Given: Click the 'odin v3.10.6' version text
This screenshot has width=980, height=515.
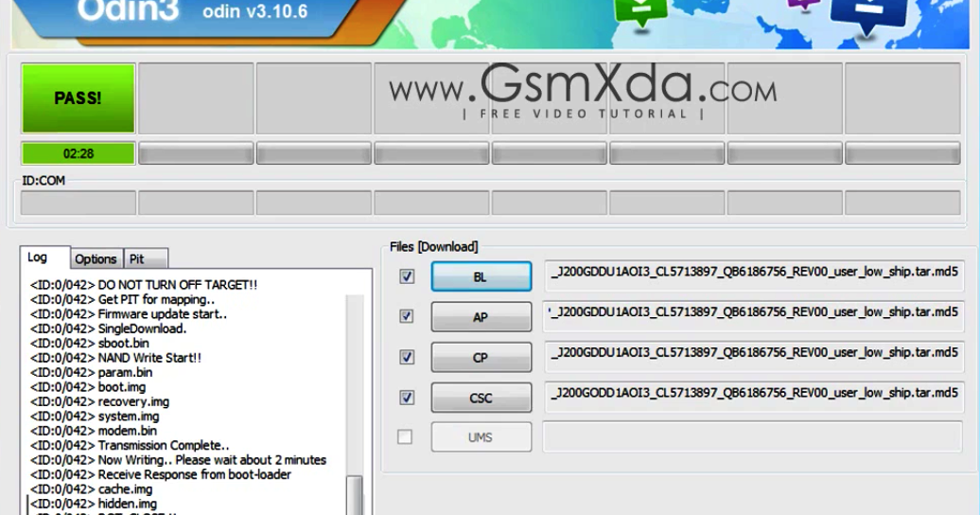Looking at the screenshot, I should tap(255, 11).
